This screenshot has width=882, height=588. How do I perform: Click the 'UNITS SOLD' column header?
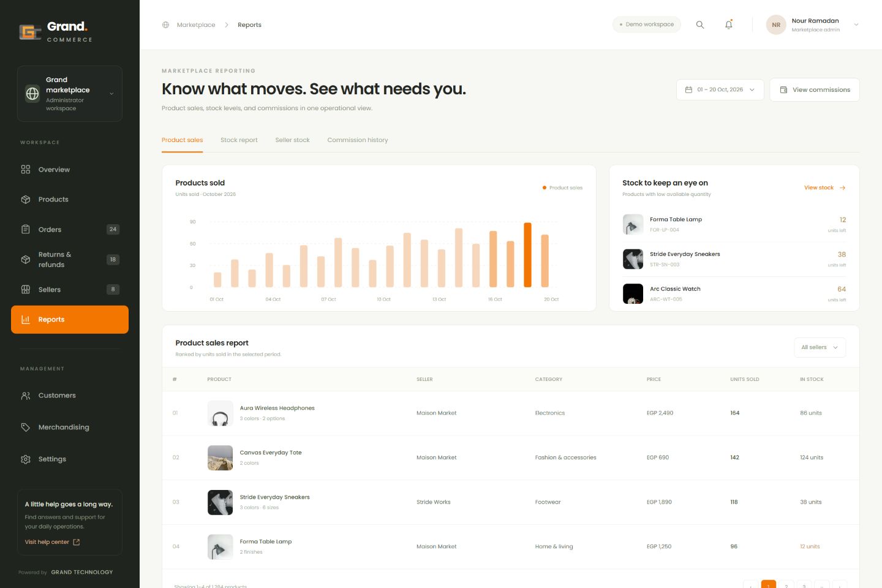click(x=744, y=380)
